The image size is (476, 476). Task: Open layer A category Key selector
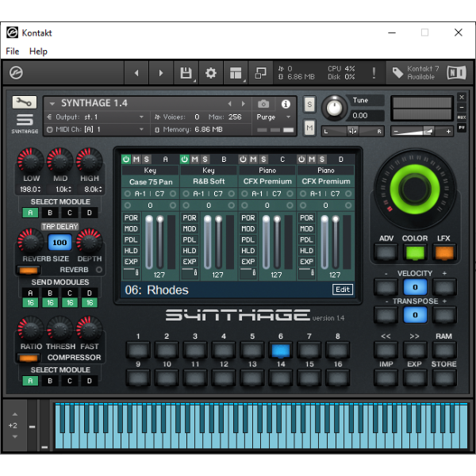pos(150,171)
